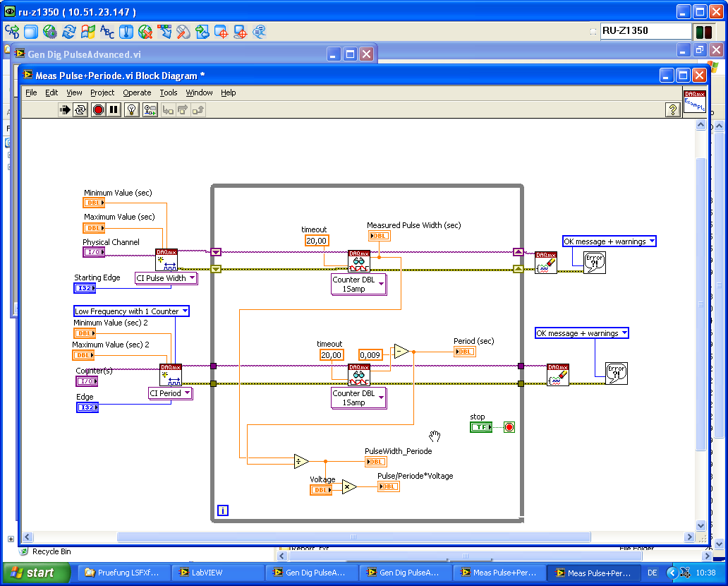Image resolution: width=728 pixels, height=586 pixels.
Task: Open lower OK message + warnings dropdown
Action: (582, 333)
